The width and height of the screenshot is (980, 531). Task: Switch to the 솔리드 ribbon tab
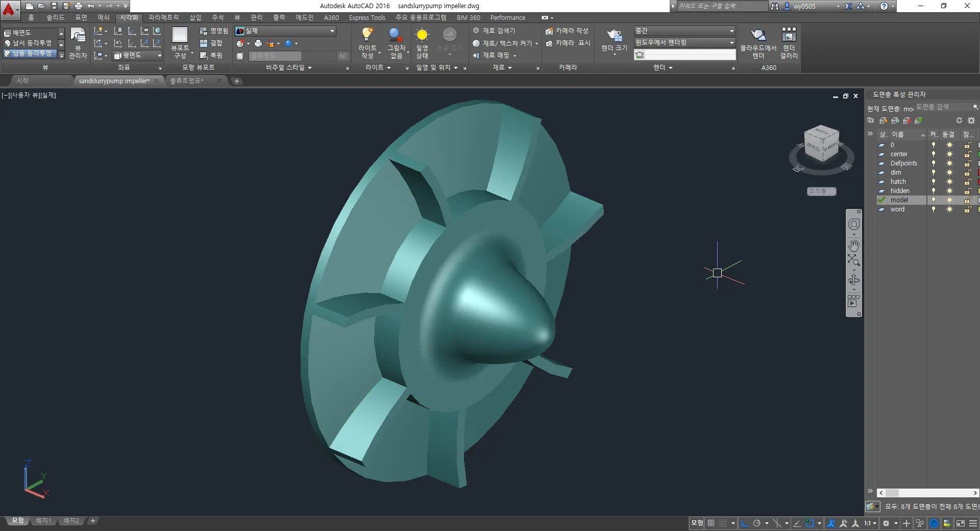click(x=56, y=17)
